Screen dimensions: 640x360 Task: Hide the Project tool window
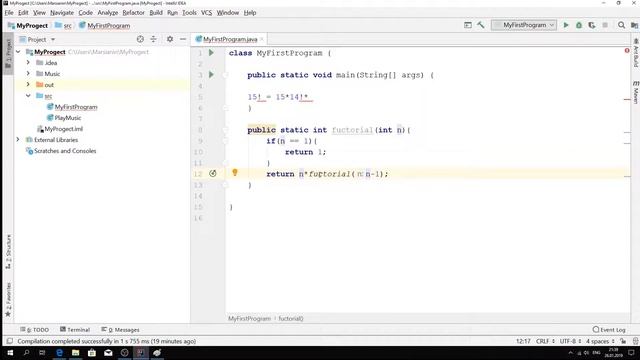coord(183,39)
